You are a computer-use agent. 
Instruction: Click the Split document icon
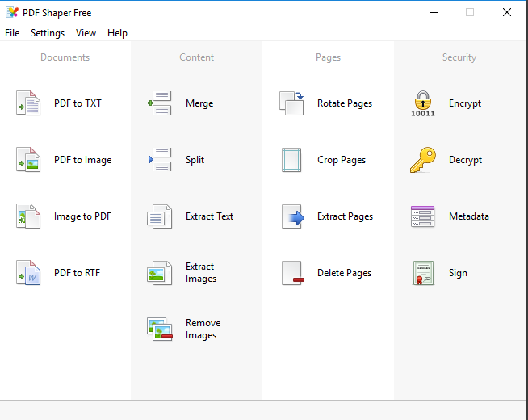pos(160,160)
